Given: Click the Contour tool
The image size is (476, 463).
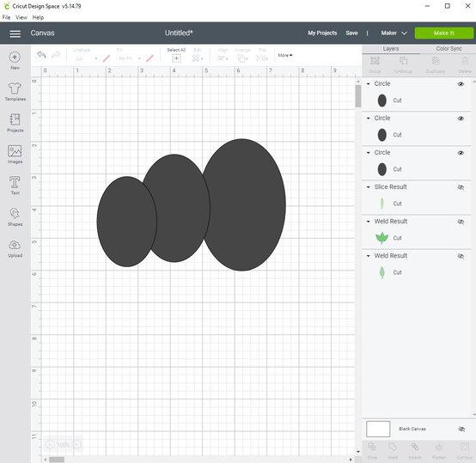Looking at the screenshot, I should (464, 451).
